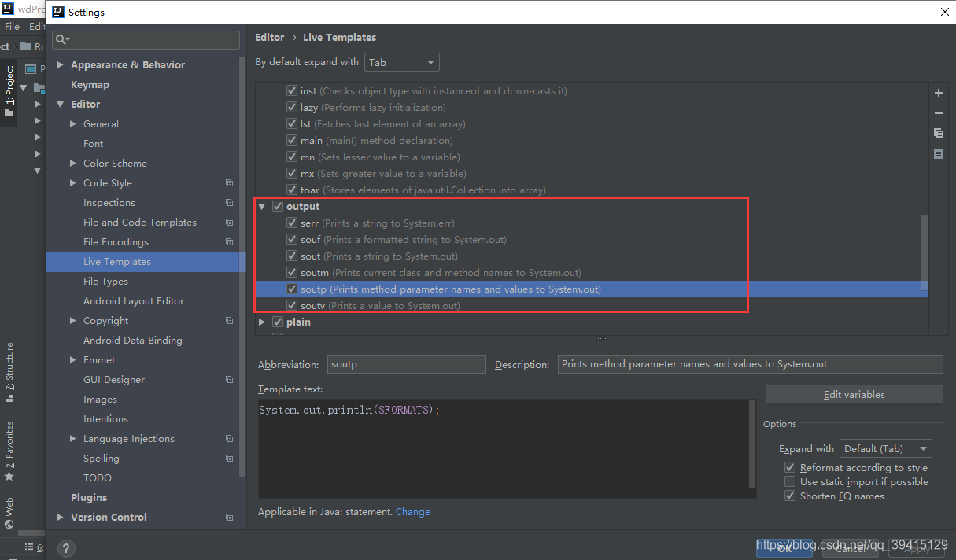Expand the plain template group
The width and height of the screenshot is (956, 560).
tap(262, 322)
